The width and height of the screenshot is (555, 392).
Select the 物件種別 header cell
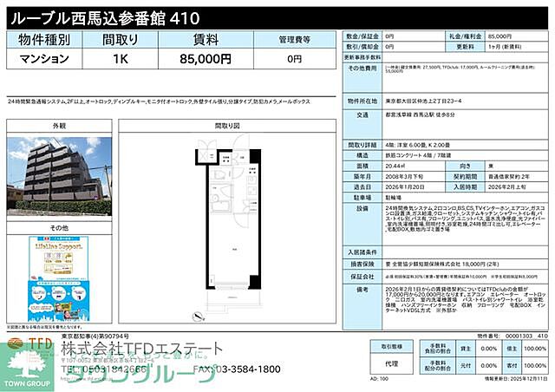coord(45,40)
